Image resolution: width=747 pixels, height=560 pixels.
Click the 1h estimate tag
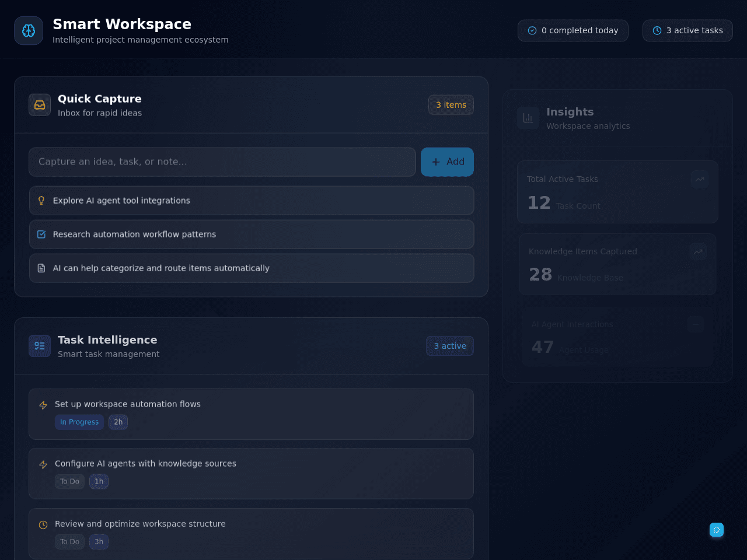(x=99, y=482)
